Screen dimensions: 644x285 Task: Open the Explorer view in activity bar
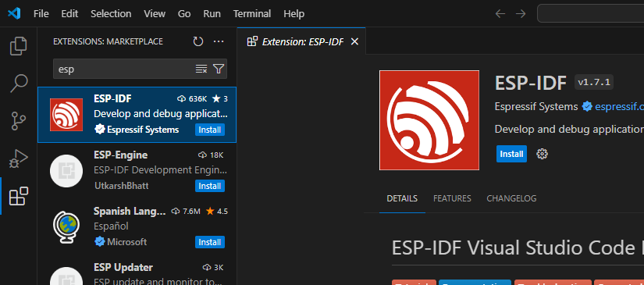tap(19, 46)
